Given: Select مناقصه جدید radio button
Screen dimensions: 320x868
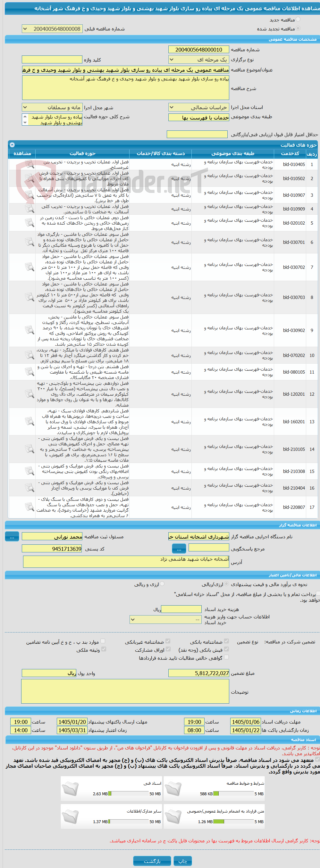Looking at the screenshot, I should [298, 20].
